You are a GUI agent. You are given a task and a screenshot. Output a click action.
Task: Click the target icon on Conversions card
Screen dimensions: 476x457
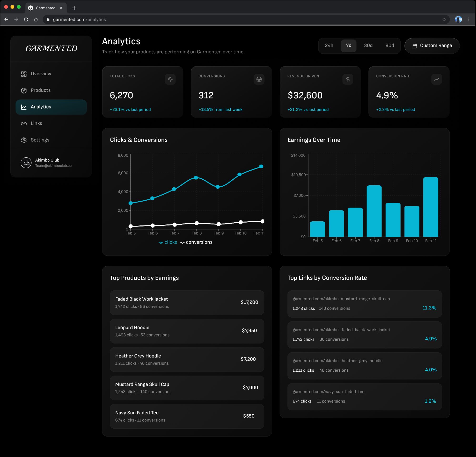259,79
